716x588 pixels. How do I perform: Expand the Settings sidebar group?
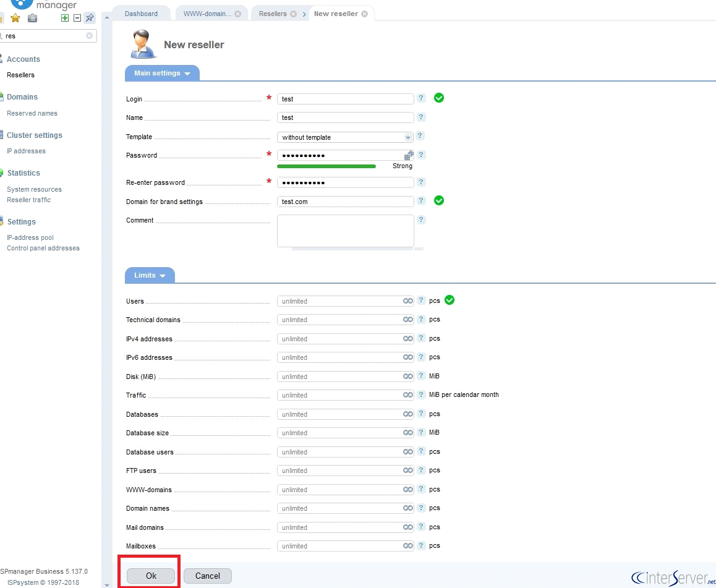tap(21, 222)
